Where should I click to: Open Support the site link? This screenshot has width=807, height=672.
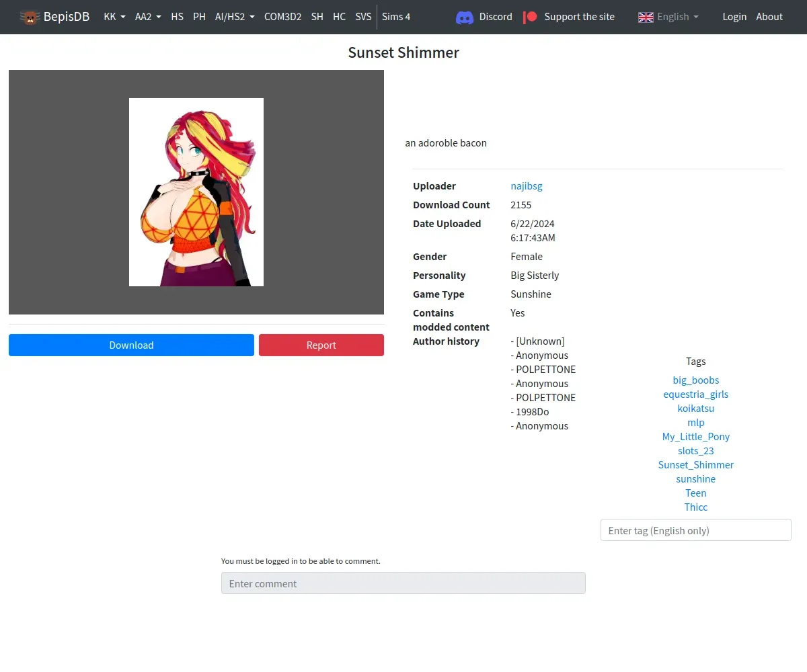[579, 17]
